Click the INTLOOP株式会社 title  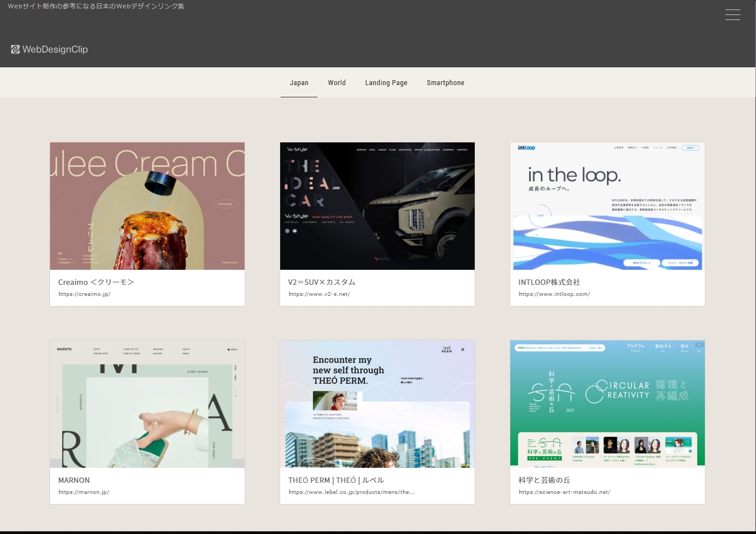pyautogui.click(x=549, y=282)
